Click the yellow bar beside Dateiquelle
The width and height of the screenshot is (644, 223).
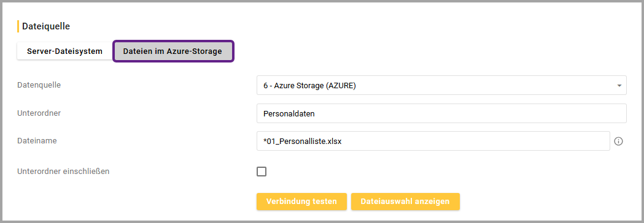[x=18, y=26]
